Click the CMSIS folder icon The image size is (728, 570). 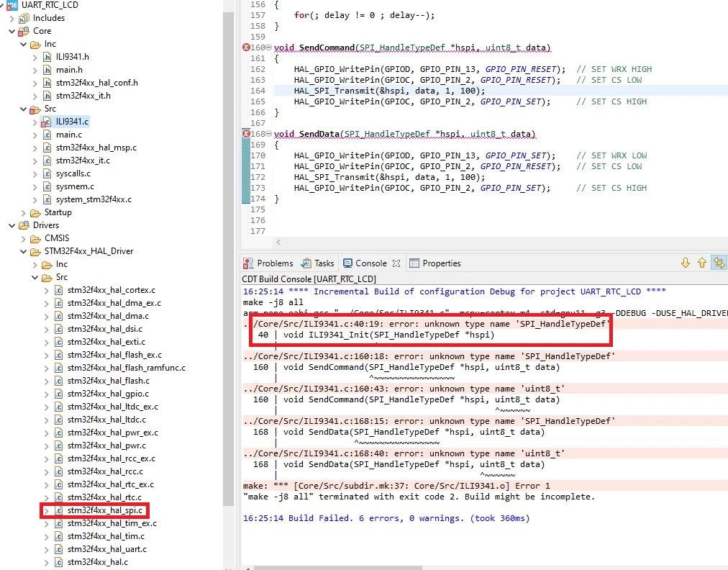(x=35, y=239)
